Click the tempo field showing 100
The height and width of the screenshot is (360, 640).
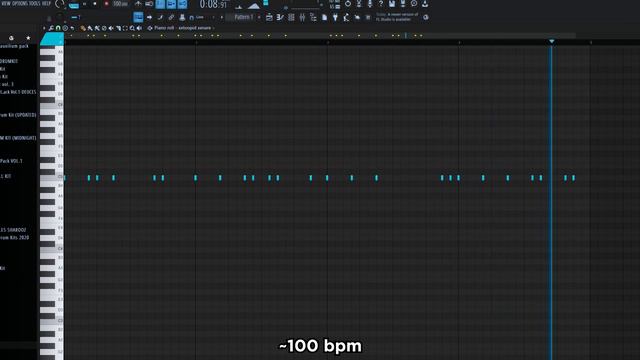(x=120, y=4)
